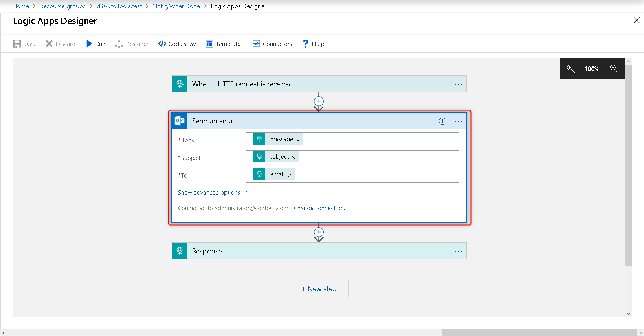Screen dimensions: 644x336
Task: Click the Help question mark icon
Action: (x=305, y=44)
